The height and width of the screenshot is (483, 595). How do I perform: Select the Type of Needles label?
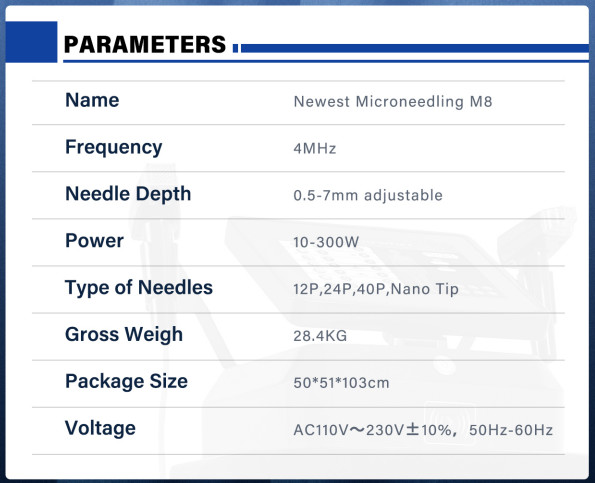point(139,288)
